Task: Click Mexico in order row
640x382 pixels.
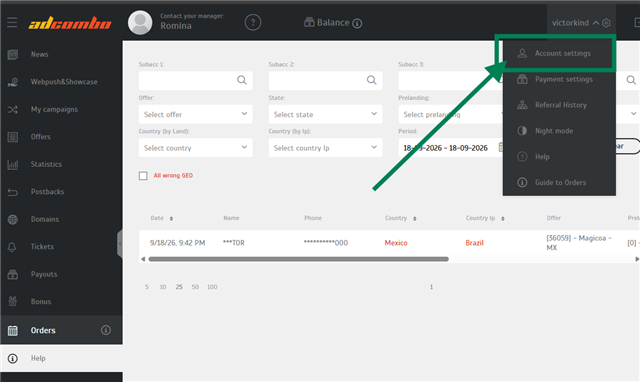Action: point(396,243)
